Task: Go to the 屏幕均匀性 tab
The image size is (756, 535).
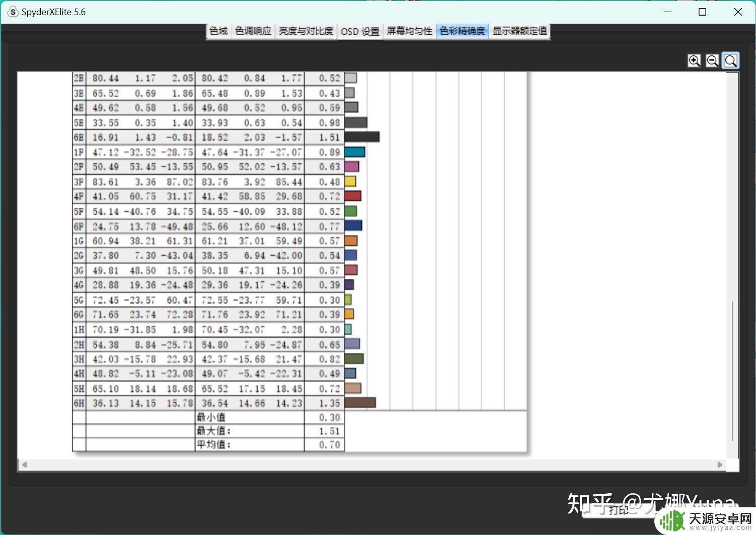Action: point(409,31)
